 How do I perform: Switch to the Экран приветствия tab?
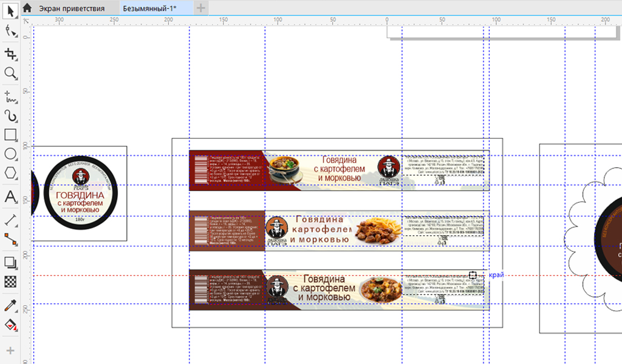[x=71, y=8]
